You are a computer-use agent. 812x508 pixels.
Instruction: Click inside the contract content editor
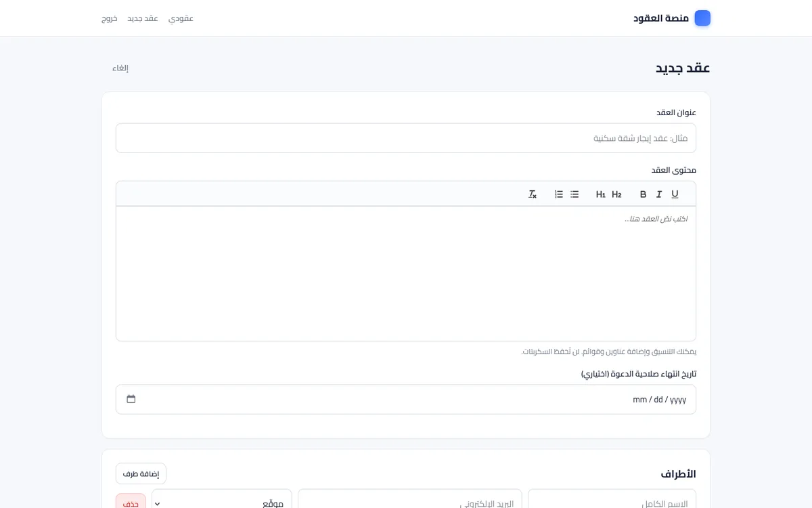point(406,274)
